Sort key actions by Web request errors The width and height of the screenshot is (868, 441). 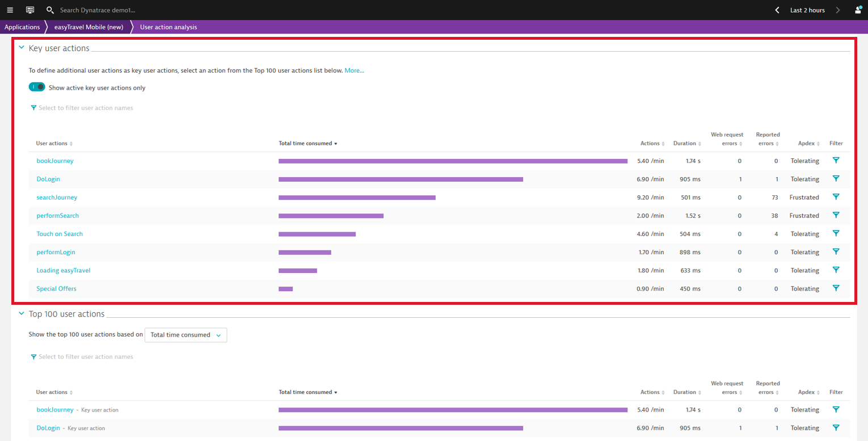pyautogui.click(x=727, y=139)
